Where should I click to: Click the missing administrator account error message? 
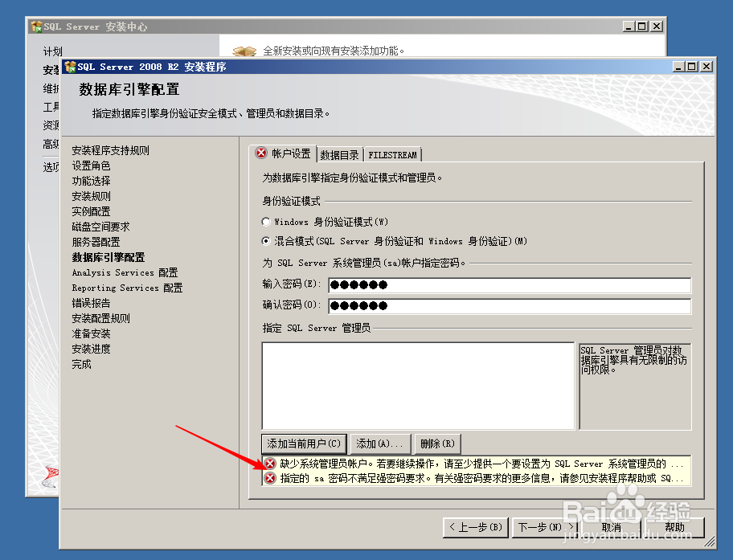coord(481,464)
